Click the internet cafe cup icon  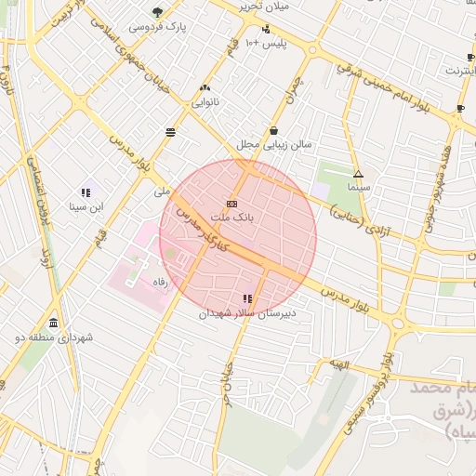coord(470,58)
